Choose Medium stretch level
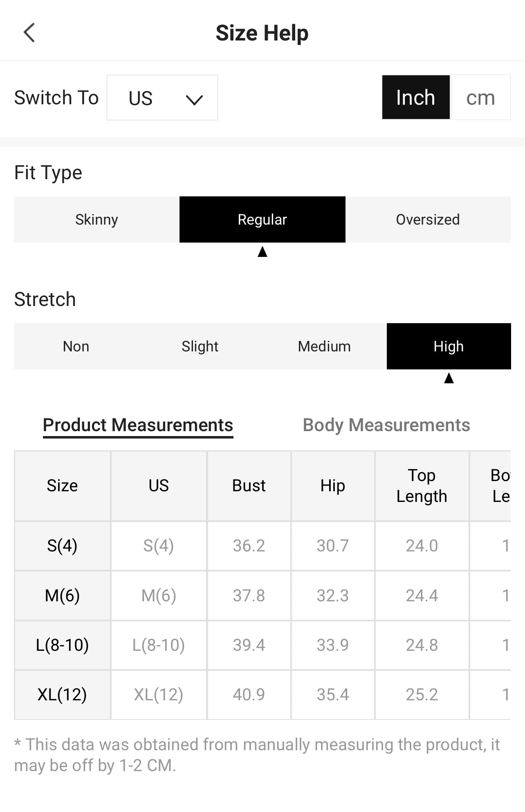This screenshot has width=525, height=812. tap(324, 346)
